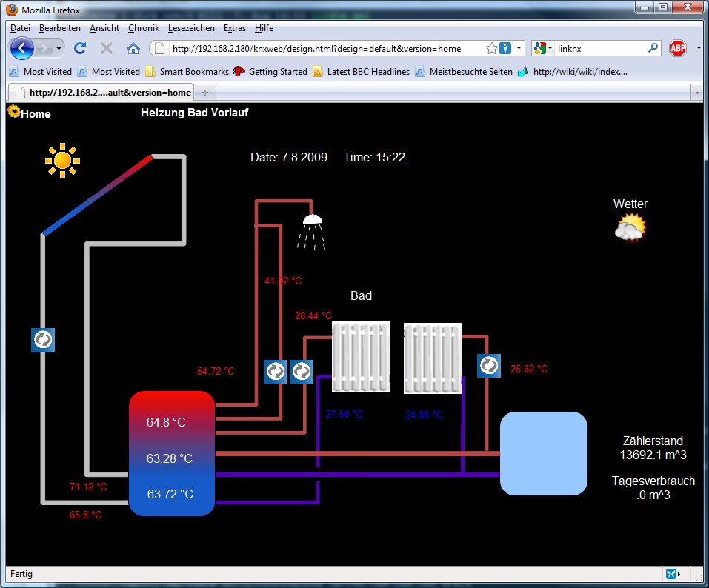Screen dimensions: 709x588
Task: Bookmark this page with the star icon
Action: click(x=492, y=48)
